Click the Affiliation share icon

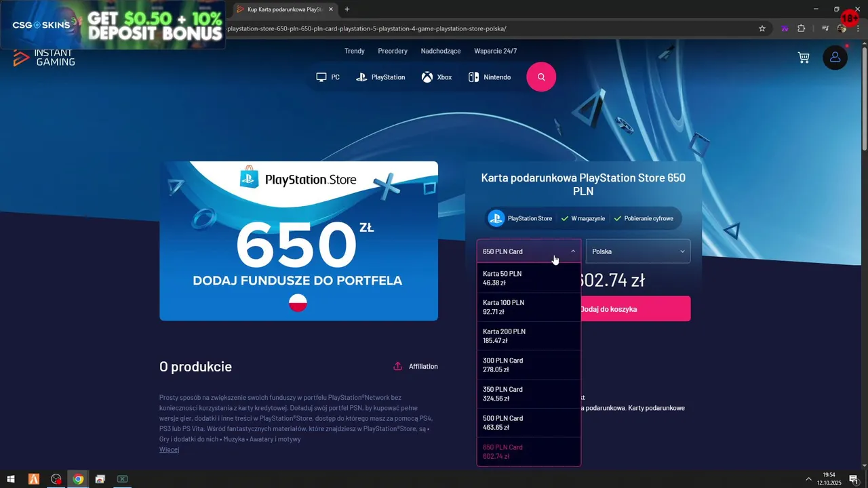tap(398, 366)
